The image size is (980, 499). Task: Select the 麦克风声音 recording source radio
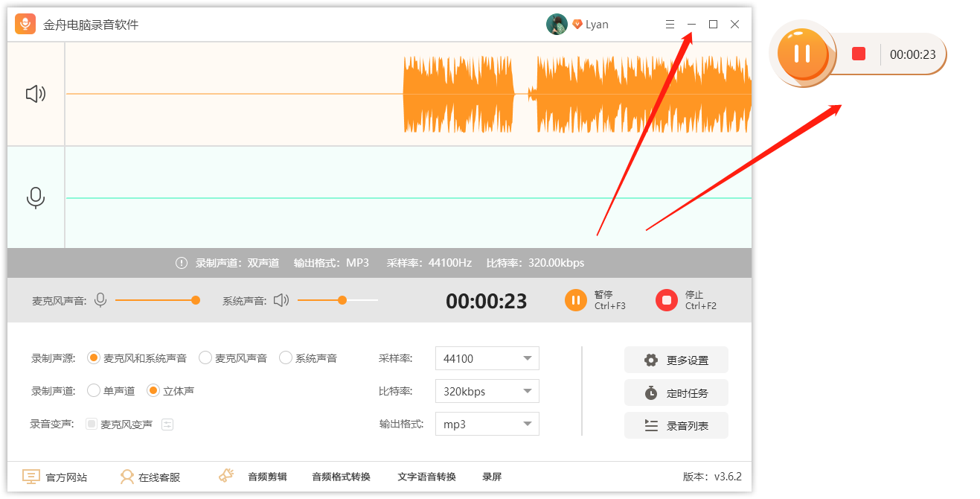tap(205, 358)
